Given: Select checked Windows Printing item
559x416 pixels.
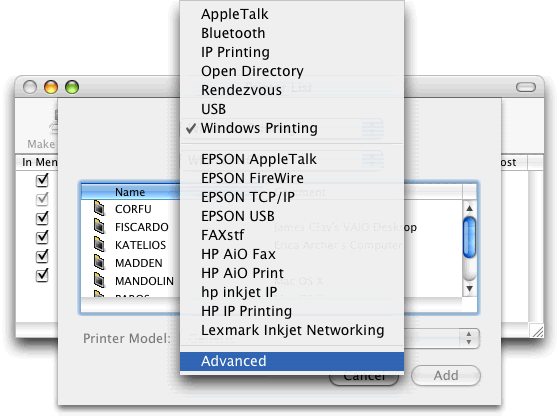Looking at the screenshot, I should (x=292, y=128).
